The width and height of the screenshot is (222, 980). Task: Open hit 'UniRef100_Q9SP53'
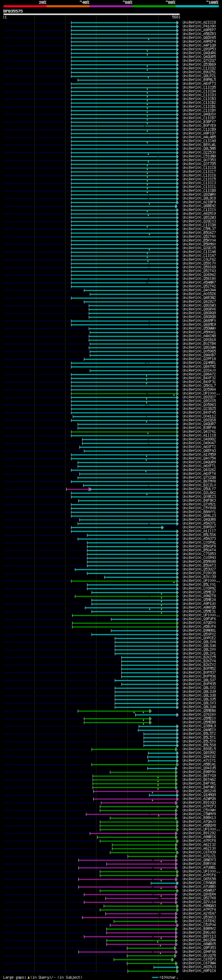point(199,49)
